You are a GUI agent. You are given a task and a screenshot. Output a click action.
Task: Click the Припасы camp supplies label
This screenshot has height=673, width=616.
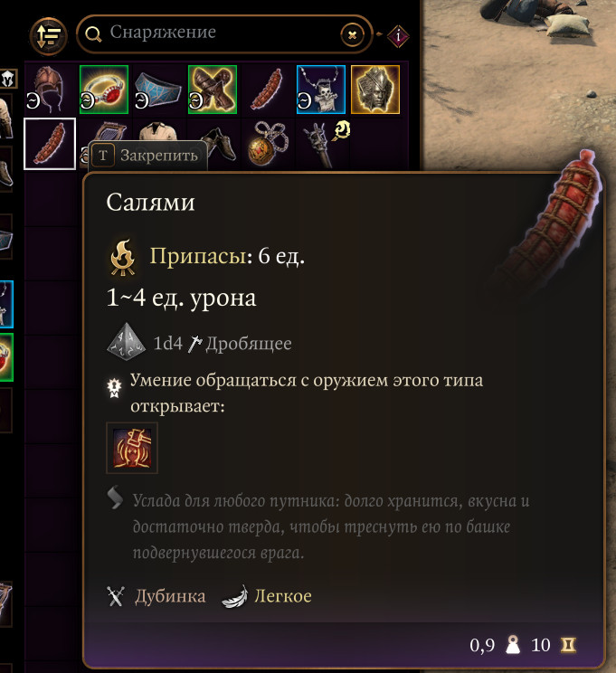pos(198,256)
